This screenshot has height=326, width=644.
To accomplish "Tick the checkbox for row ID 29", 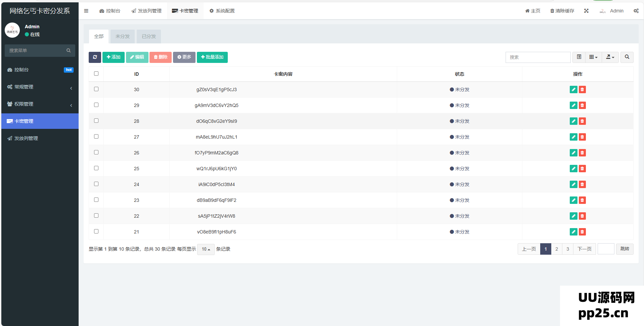I will (x=96, y=105).
